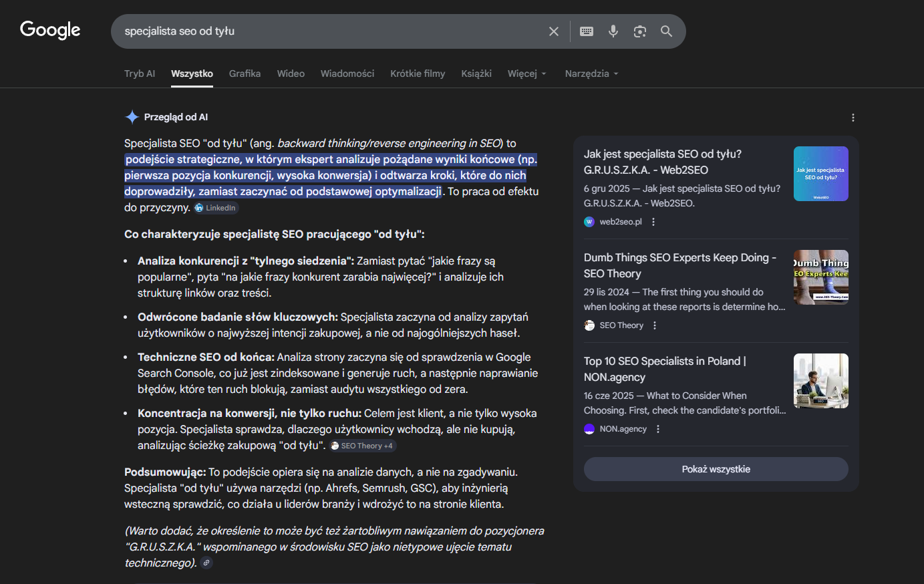The width and height of the screenshot is (924, 584).
Task: Click the Pokaż wszystkie button
Action: click(x=716, y=468)
